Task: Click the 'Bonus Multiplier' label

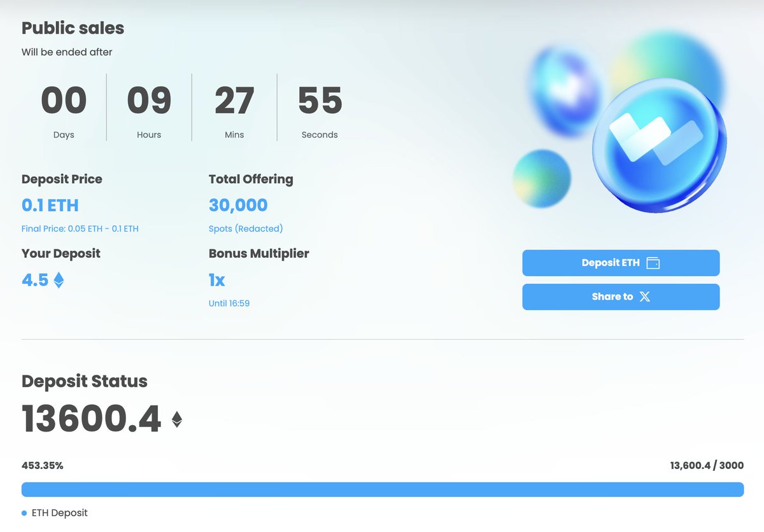Action: click(x=259, y=253)
